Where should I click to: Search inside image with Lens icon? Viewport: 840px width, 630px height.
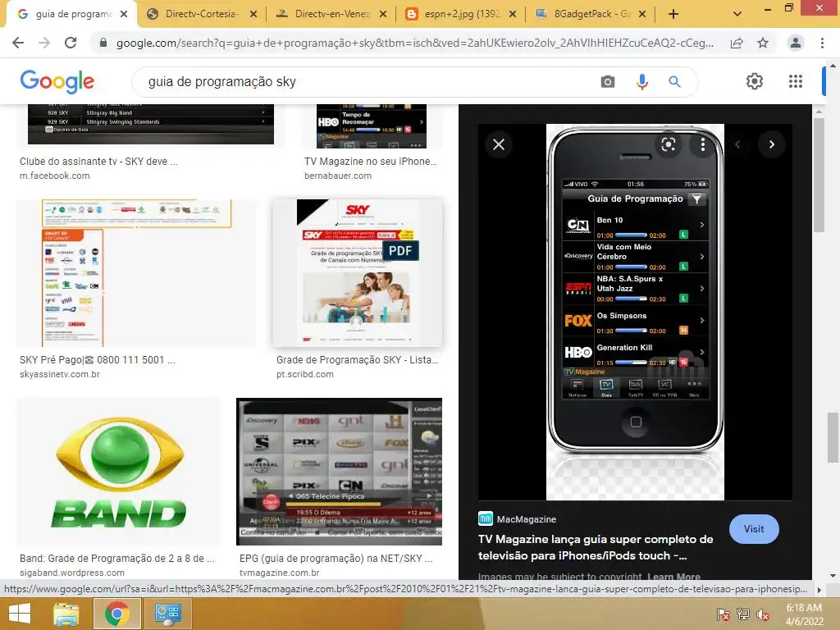click(668, 144)
